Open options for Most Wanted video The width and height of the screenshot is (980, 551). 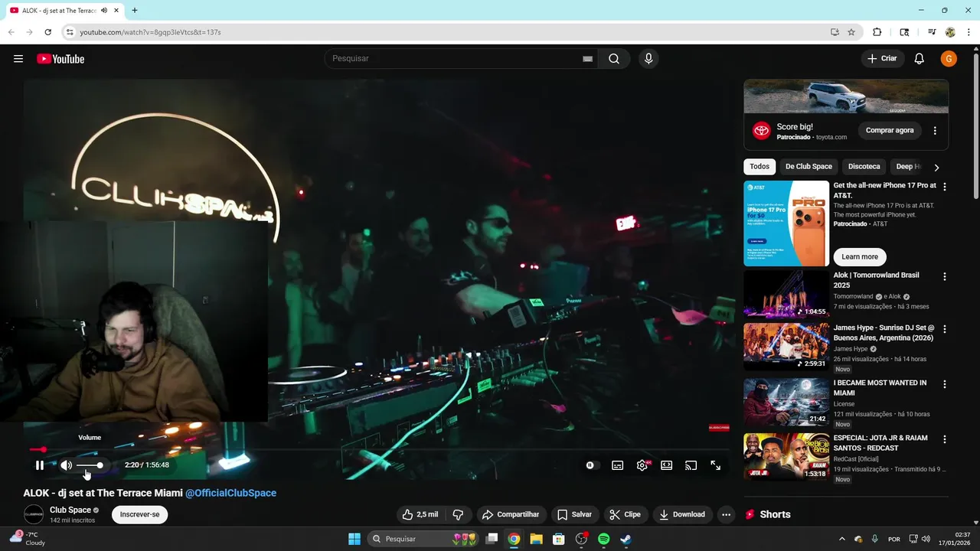click(944, 384)
